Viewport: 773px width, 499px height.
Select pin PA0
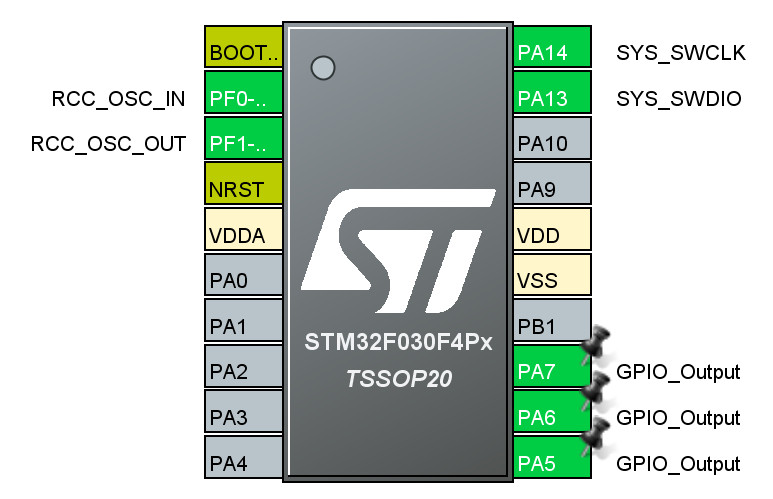[244, 275]
